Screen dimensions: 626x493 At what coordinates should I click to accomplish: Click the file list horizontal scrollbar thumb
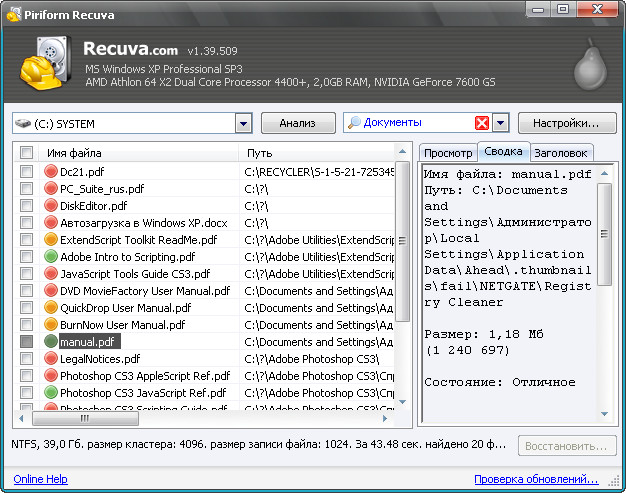pos(85,418)
